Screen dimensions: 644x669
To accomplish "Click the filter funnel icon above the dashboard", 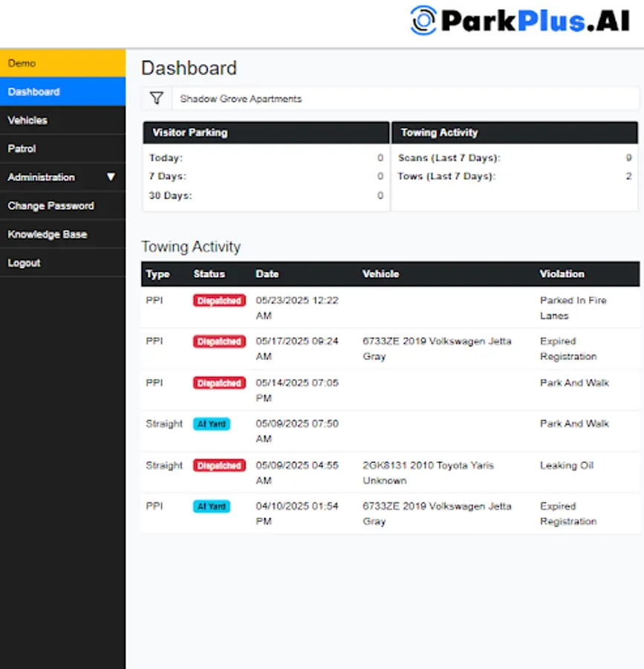I will pyautogui.click(x=156, y=97).
